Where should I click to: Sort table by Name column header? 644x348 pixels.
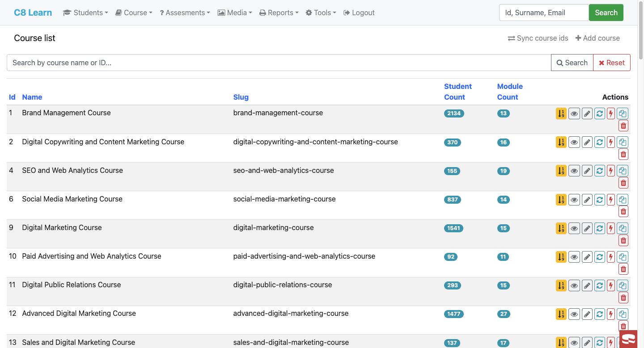coord(32,97)
